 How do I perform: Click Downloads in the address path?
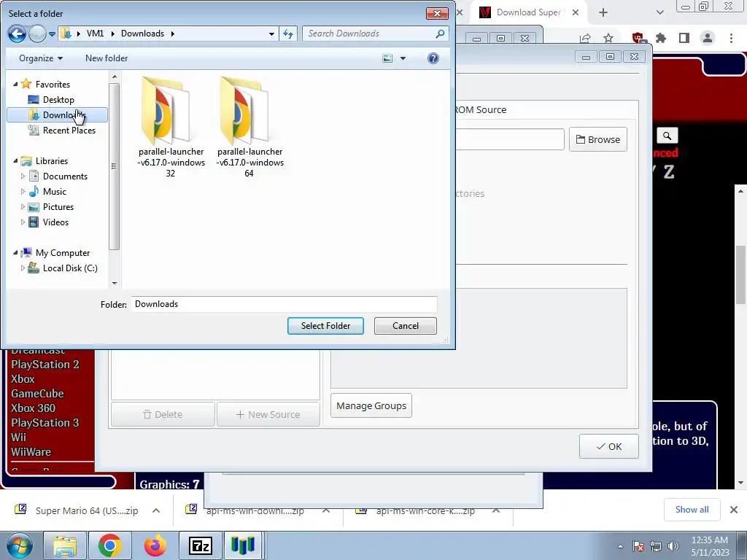click(142, 34)
